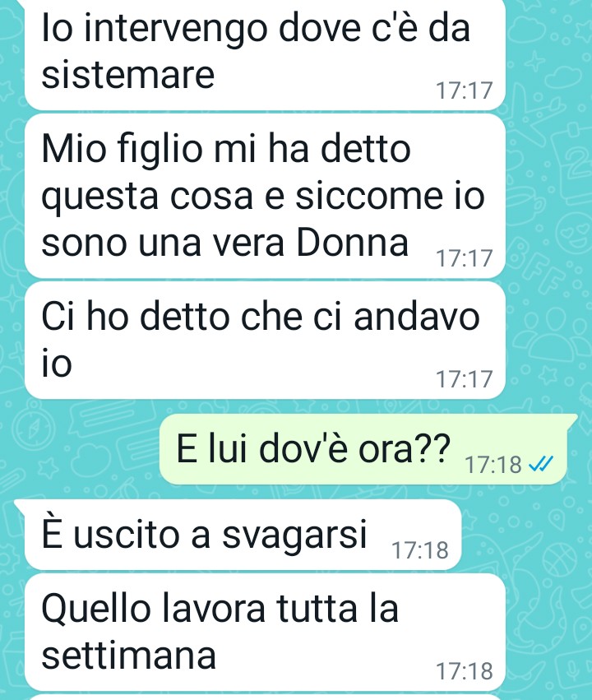This screenshot has height=700, width=592.
Task: Tap the 'Io intervengo dove c'è da sistemare' bubble
Action: 265,54
